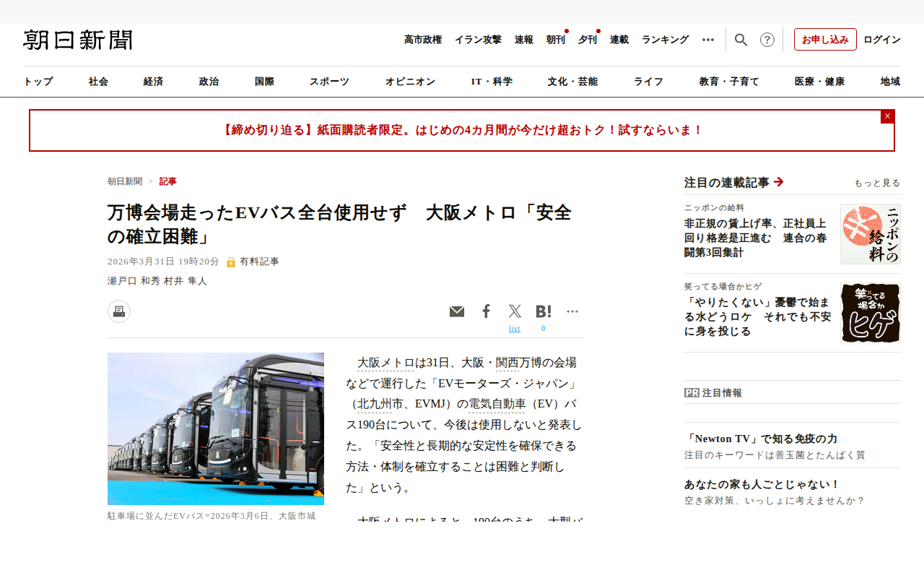Select the オピニオン navigation tab
This screenshot has width=924, height=578.
[x=411, y=82]
